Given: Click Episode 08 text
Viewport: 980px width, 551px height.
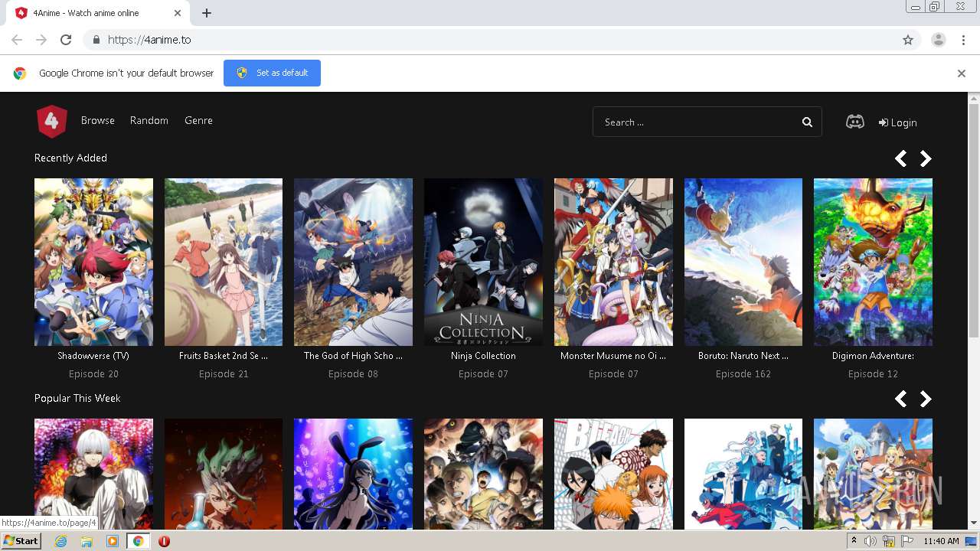Looking at the screenshot, I should [x=353, y=374].
